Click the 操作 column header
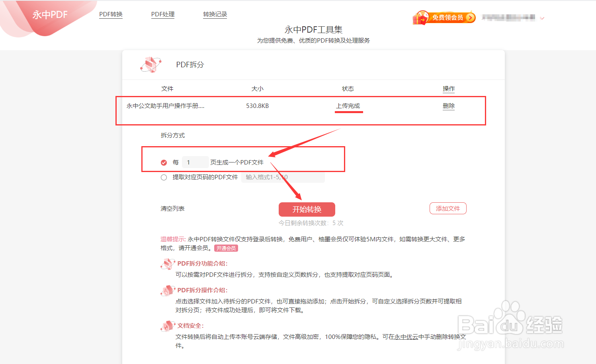The image size is (596, 364). [449, 89]
